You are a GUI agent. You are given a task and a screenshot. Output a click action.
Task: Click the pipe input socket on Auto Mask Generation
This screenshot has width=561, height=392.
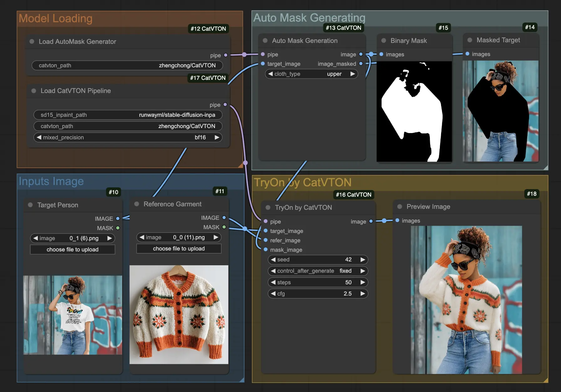263,54
